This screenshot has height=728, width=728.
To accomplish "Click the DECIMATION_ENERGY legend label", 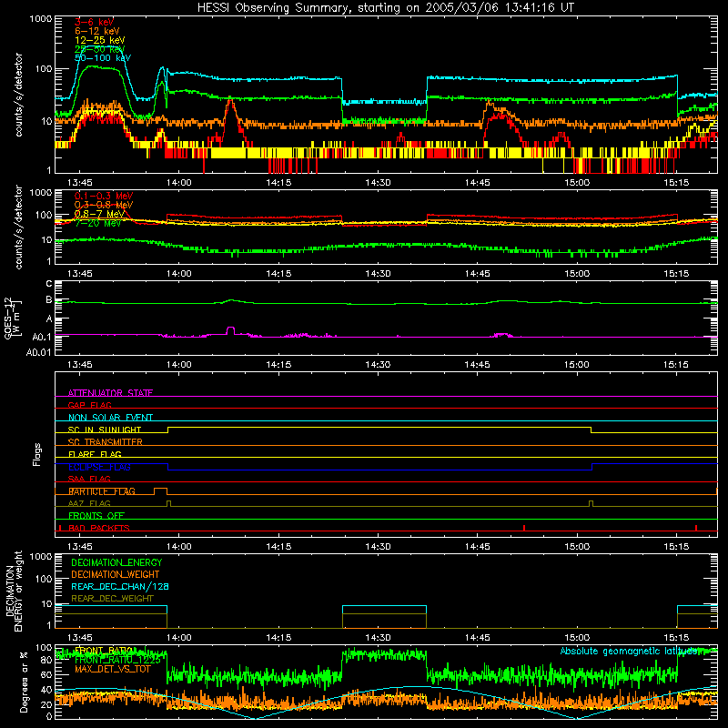I will (x=116, y=562).
